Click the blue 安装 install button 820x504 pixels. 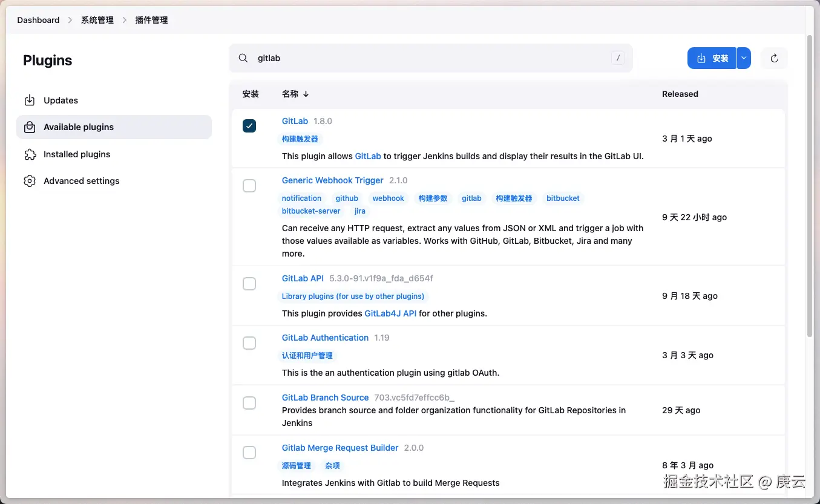pyautogui.click(x=712, y=58)
